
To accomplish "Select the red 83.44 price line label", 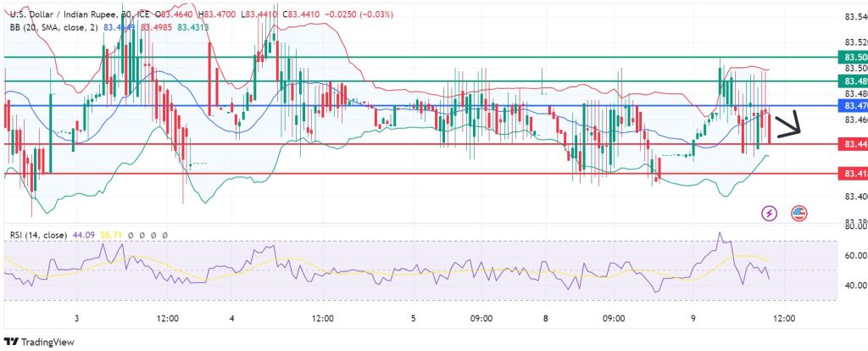I will (x=853, y=144).
